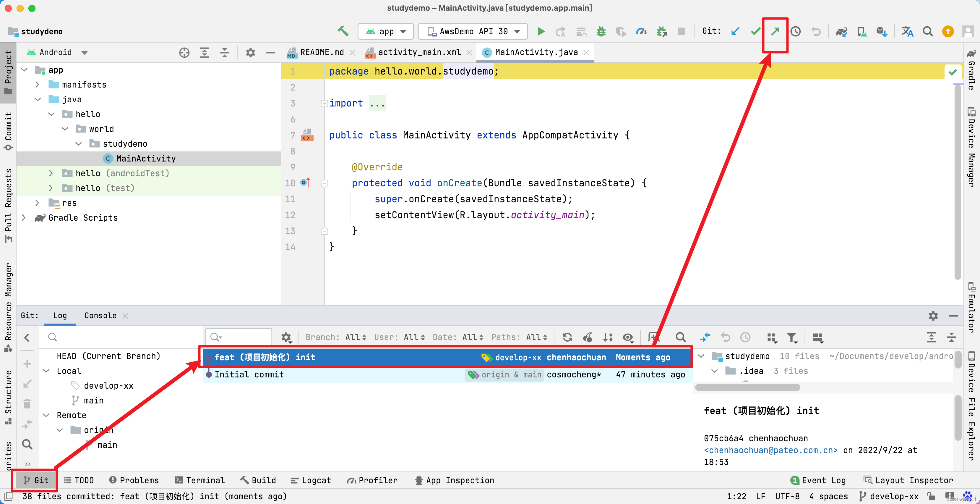Click the debug bug icon
Image resolution: width=980 pixels, height=504 pixels.
click(601, 31)
